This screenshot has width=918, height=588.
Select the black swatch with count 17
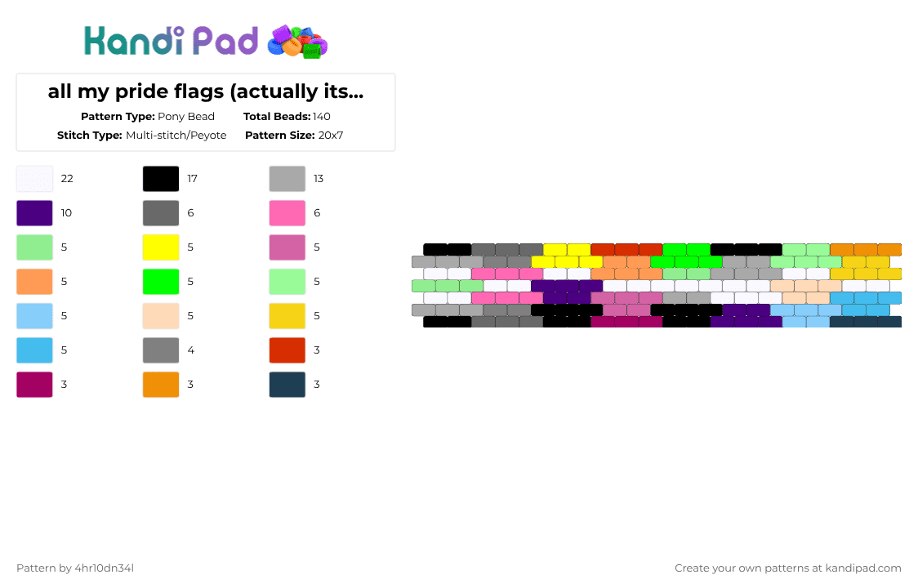pyautogui.click(x=161, y=179)
